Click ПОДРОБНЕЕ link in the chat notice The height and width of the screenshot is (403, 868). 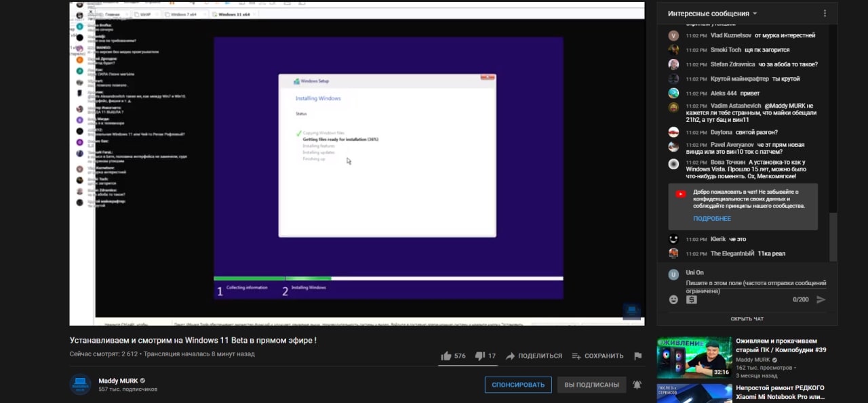click(x=712, y=219)
